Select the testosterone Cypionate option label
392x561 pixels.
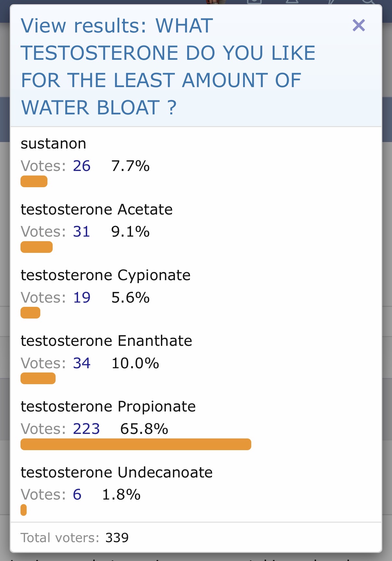tap(105, 275)
